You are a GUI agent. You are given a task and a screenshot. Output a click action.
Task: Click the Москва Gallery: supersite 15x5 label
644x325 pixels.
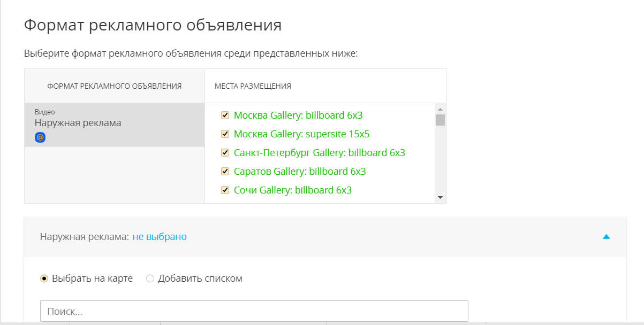click(x=301, y=134)
